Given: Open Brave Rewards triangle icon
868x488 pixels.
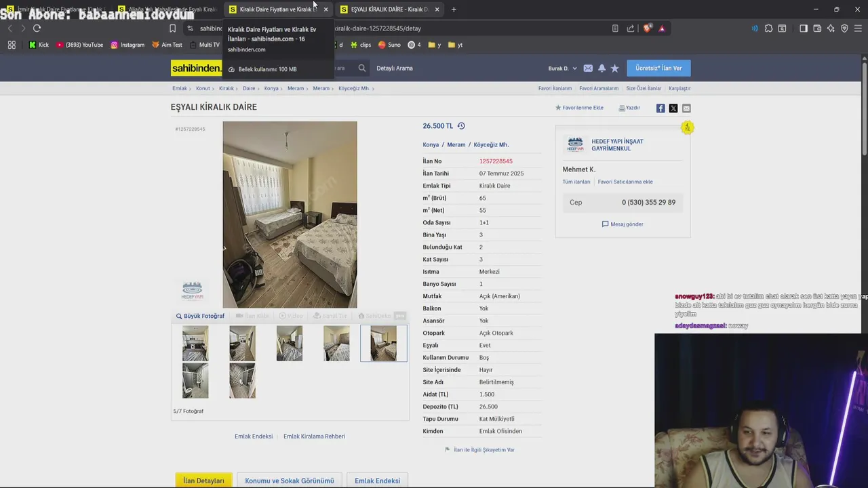Looking at the screenshot, I should coord(662,28).
